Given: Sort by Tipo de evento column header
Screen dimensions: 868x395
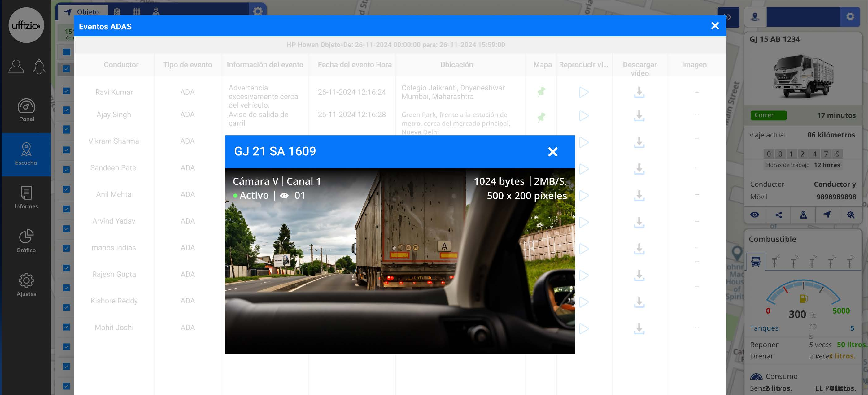Looking at the screenshot, I should (188, 65).
